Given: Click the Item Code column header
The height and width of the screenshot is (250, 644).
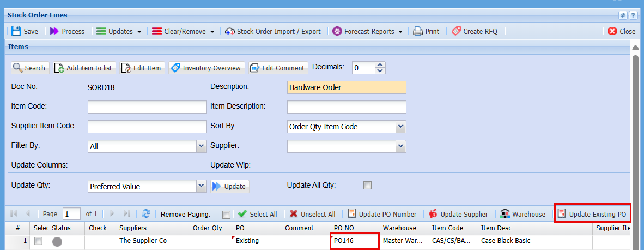Looking at the screenshot, I should (453, 228).
